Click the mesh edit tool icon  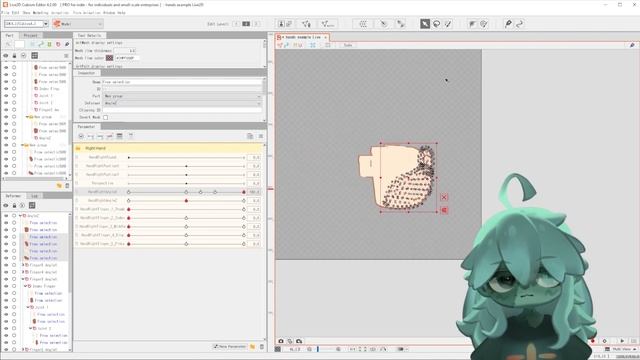click(x=307, y=24)
